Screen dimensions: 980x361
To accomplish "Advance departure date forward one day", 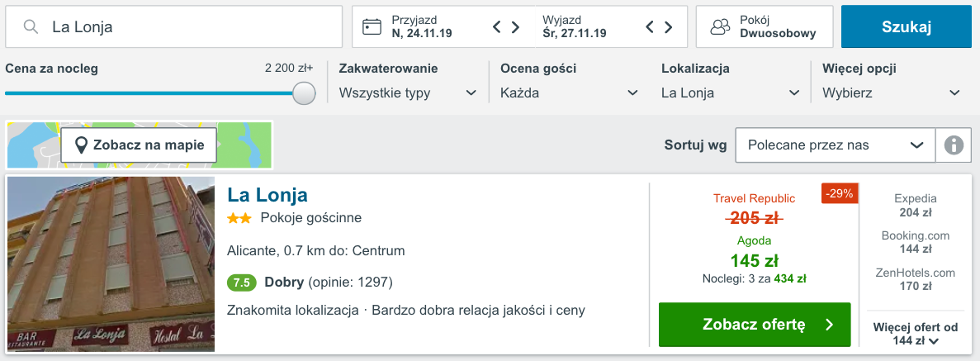I will tap(668, 27).
